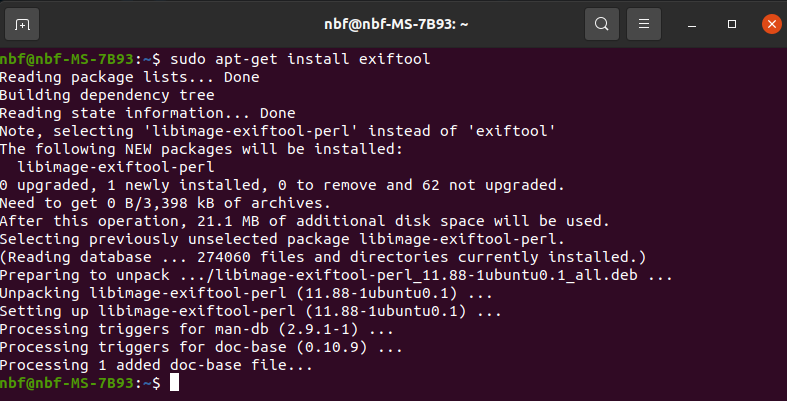The image size is (787, 401).
Task: Open the hamburger menu
Action: click(x=643, y=24)
